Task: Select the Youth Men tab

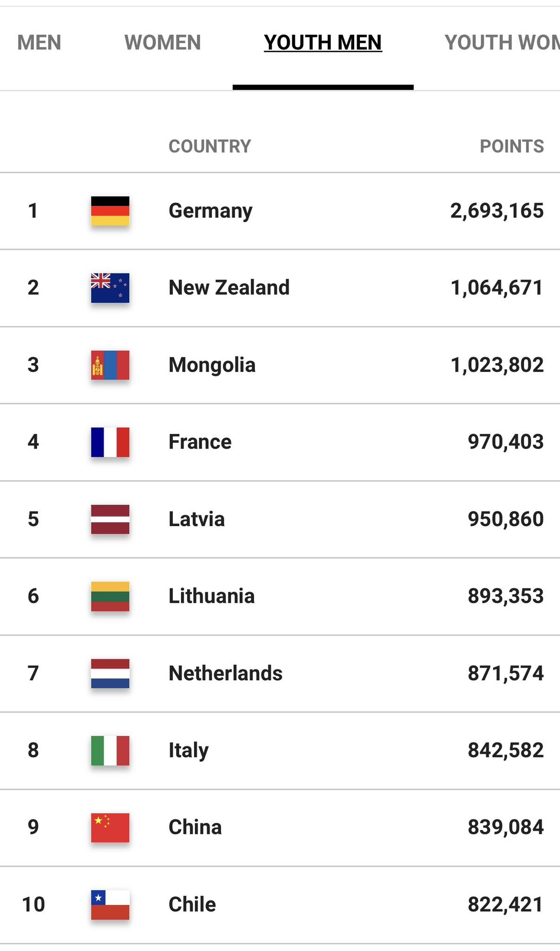Action: 323,43
